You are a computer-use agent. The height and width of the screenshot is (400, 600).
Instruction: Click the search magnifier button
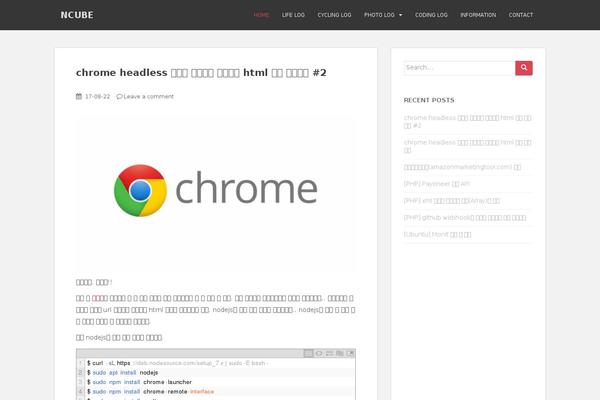coord(523,68)
